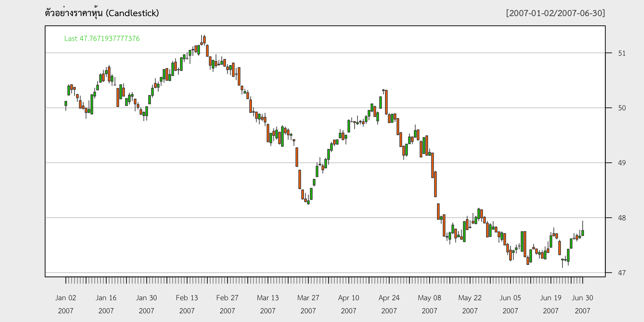Click the 48 price axis label
Image resolution: width=644 pixels, height=322 pixels.
622,218
